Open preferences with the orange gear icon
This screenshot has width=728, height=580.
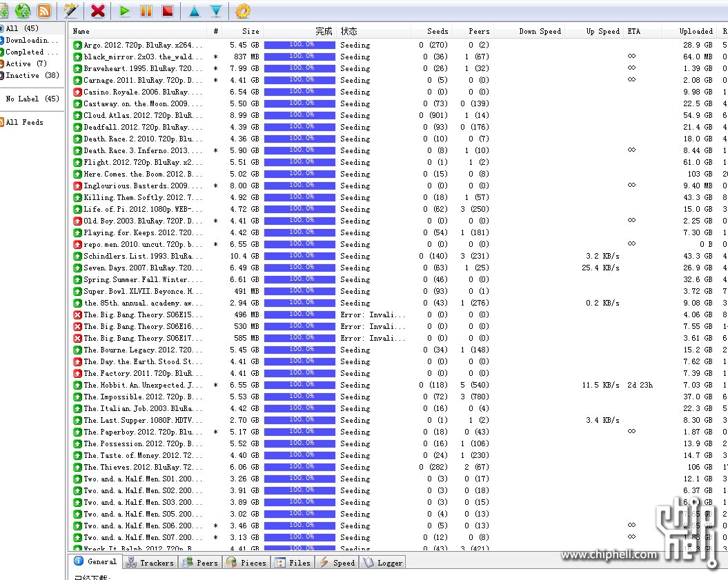point(243,10)
